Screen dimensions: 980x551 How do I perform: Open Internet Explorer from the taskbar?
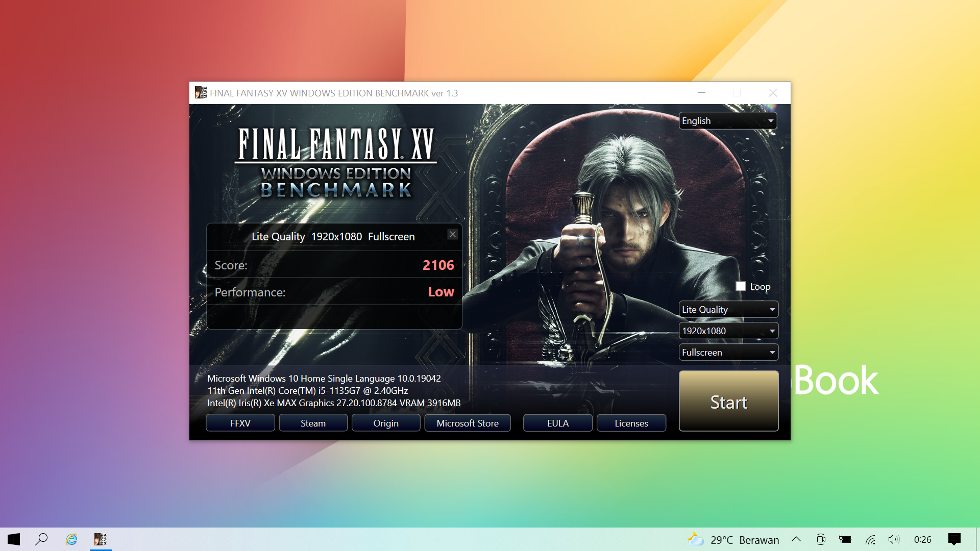[x=71, y=539]
